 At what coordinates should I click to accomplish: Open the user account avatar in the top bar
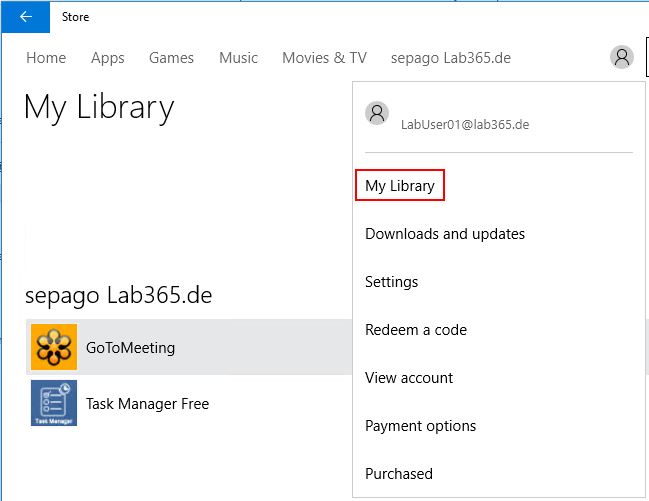point(622,57)
